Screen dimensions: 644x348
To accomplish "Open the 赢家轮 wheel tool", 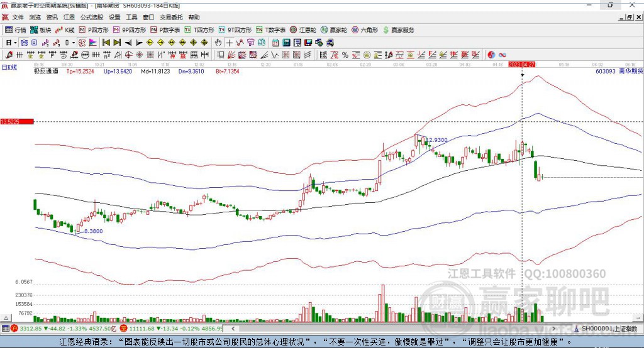I will pyautogui.click(x=334, y=30).
